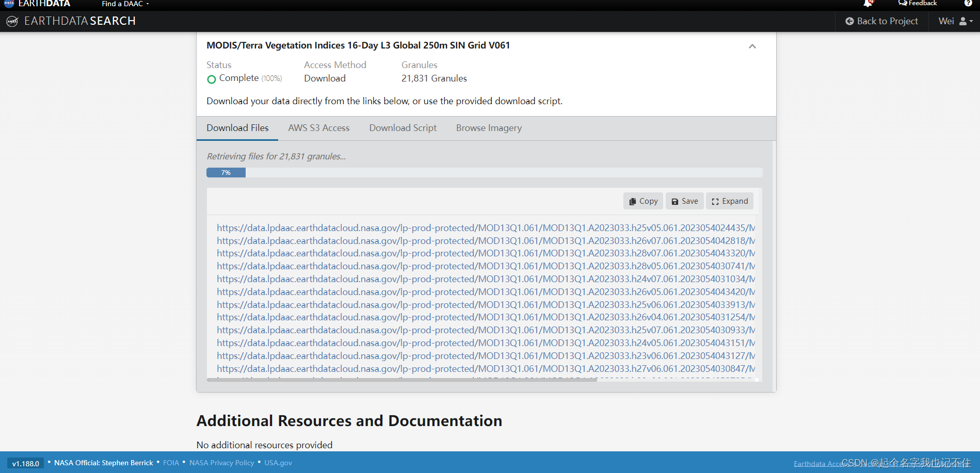Open the h24v07 MOD13Q1 download link
Viewport: 980px width, 473px height.
point(486,279)
